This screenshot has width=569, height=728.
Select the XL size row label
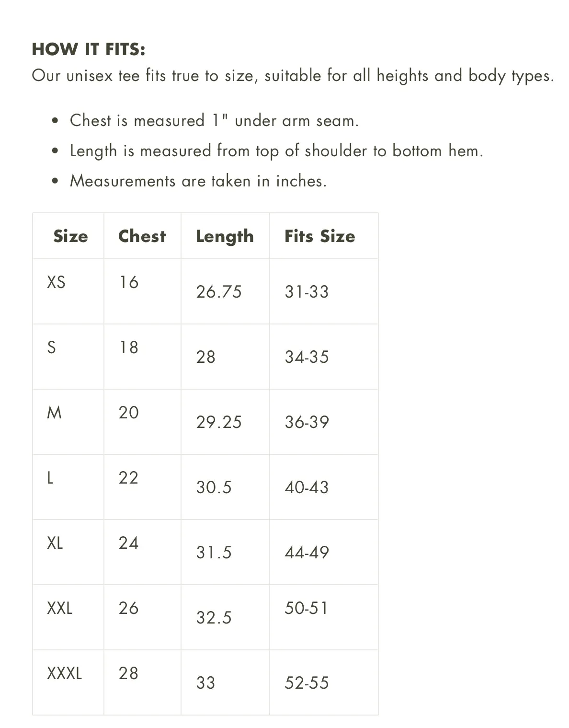pyautogui.click(x=55, y=543)
